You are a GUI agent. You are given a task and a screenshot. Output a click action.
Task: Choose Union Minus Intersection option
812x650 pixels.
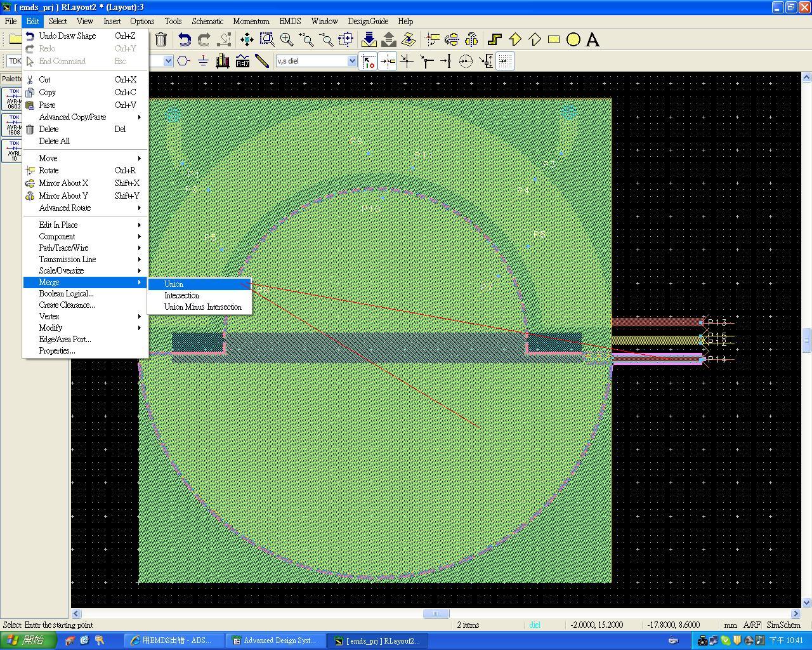[x=200, y=307]
